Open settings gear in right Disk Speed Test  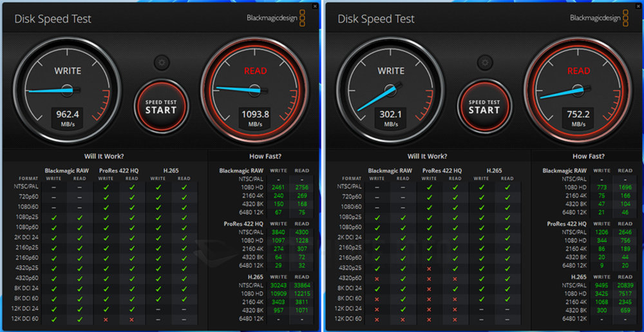[484, 63]
